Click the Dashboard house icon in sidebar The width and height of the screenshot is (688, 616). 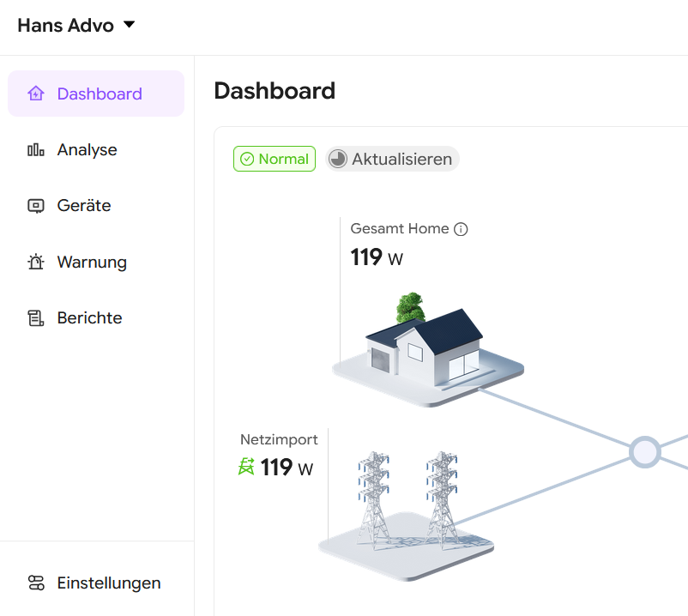pyautogui.click(x=36, y=94)
